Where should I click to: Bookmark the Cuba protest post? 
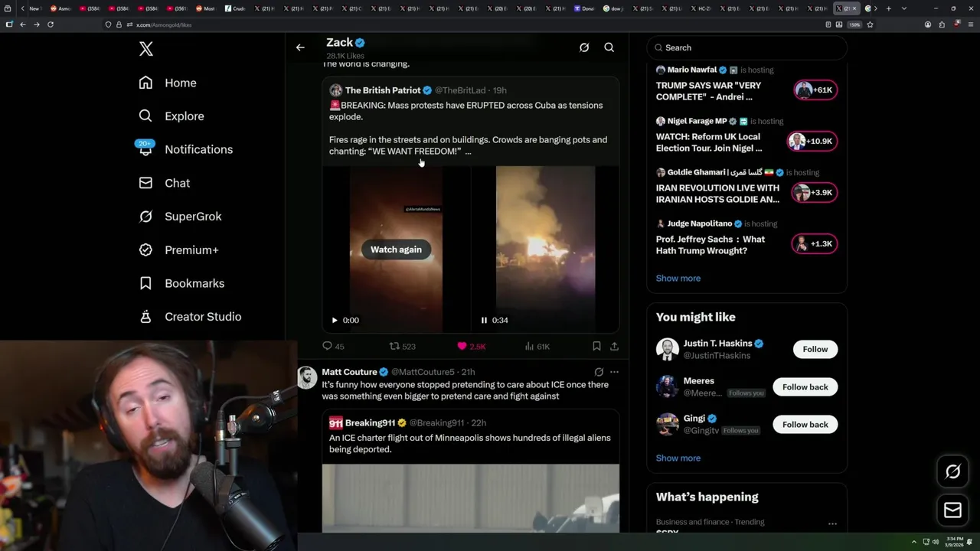(x=596, y=346)
